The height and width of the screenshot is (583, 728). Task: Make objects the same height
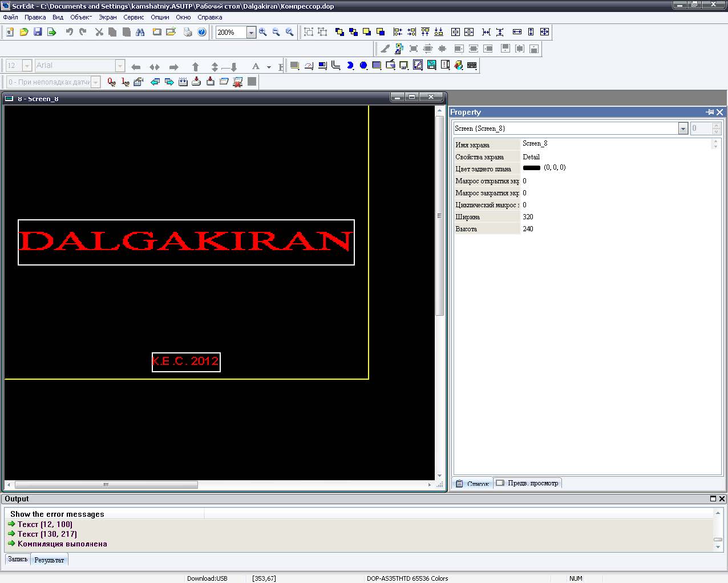(x=531, y=32)
